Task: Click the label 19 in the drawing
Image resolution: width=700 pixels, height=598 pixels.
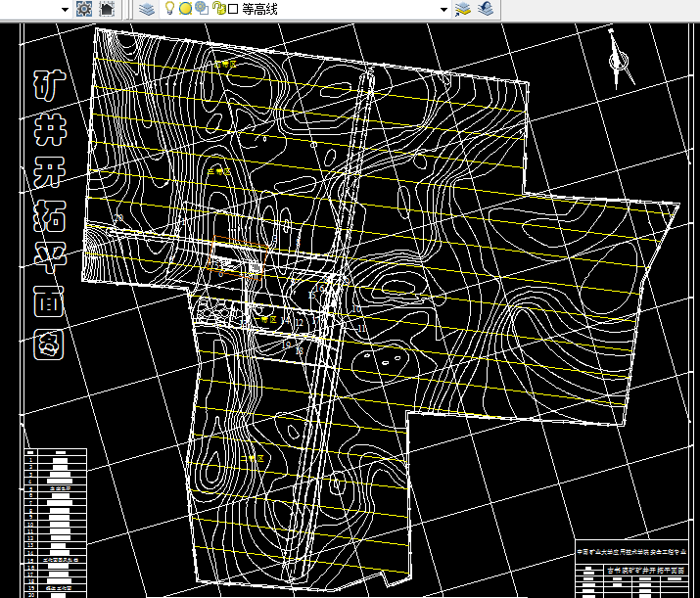Action: [x=286, y=345]
